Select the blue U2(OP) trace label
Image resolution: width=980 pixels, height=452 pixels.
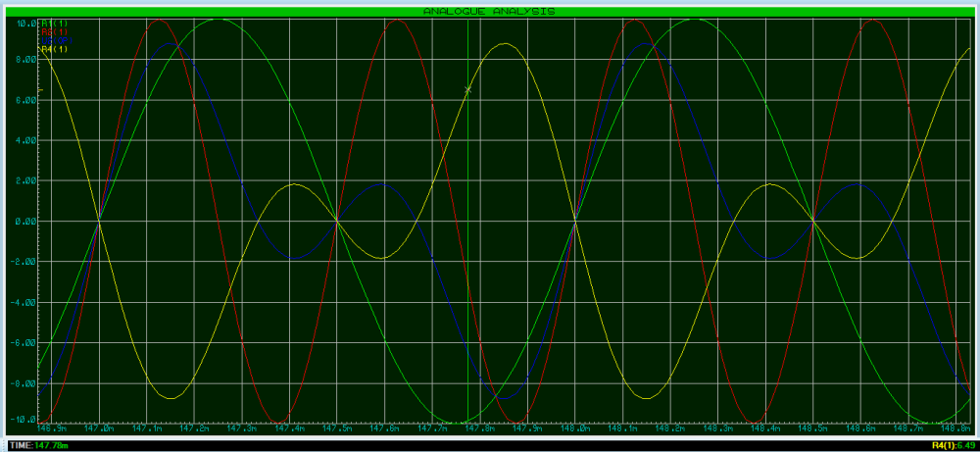tap(57, 40)
